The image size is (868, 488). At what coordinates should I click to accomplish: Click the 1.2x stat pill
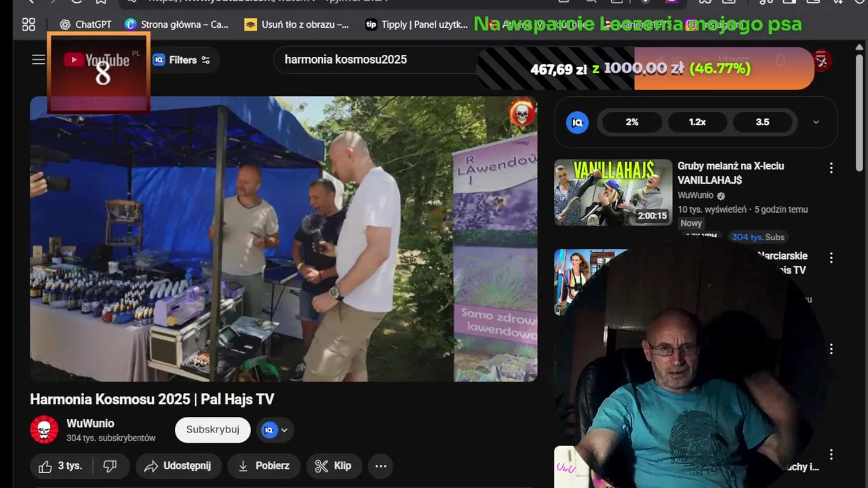pyautogui.click(x=697, y=122)
